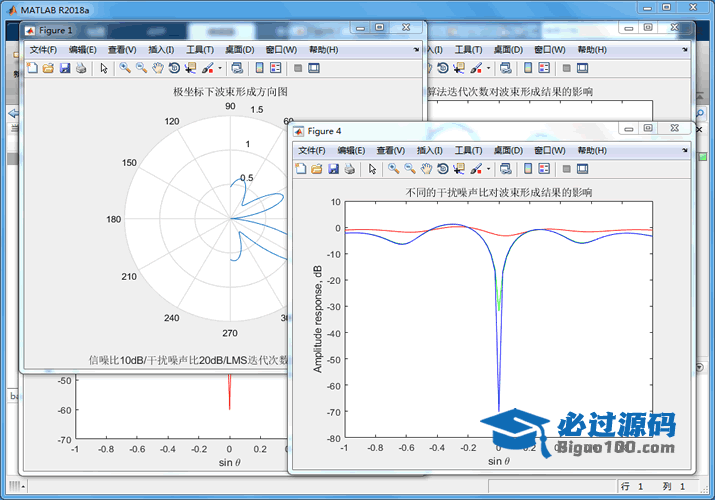Click Figure 4 plot title 不同的干扰噪声比对波束形成结果的影响

498,192
